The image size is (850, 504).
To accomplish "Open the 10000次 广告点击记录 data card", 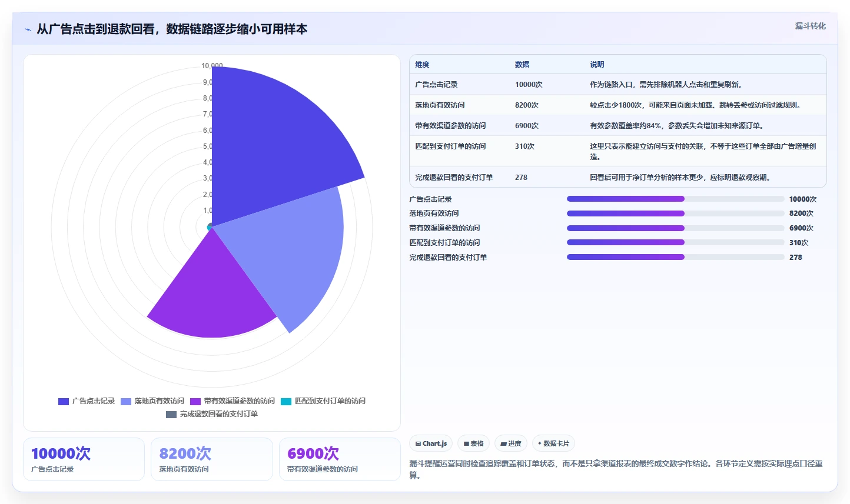I will pos(84,459).
